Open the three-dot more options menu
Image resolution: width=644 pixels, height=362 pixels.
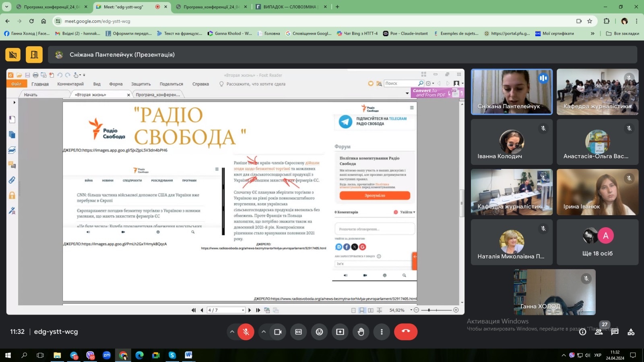click(x=382, y=332)
